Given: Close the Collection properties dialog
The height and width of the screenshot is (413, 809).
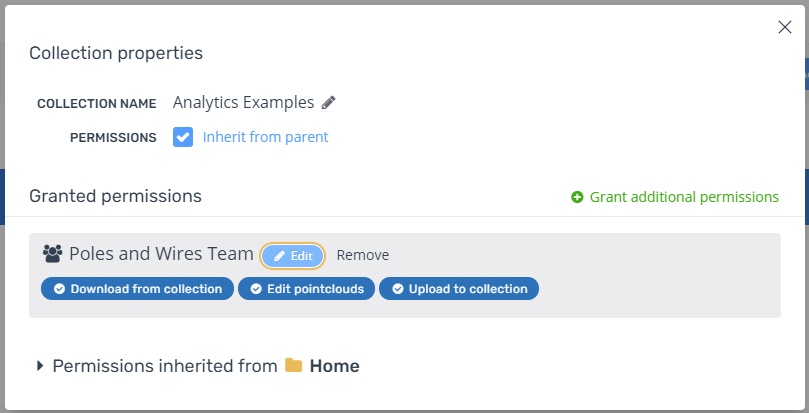Looking at the screenshot, I should click(785, 27).
